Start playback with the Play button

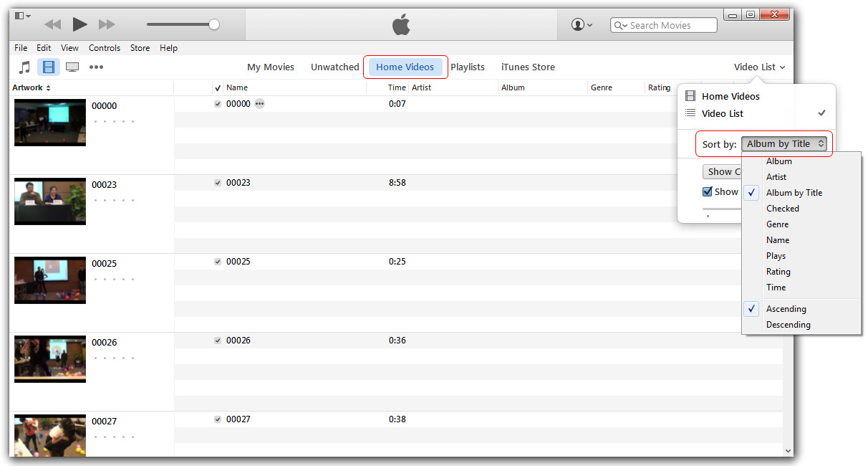pyautogui.click(x=79, y=24)
